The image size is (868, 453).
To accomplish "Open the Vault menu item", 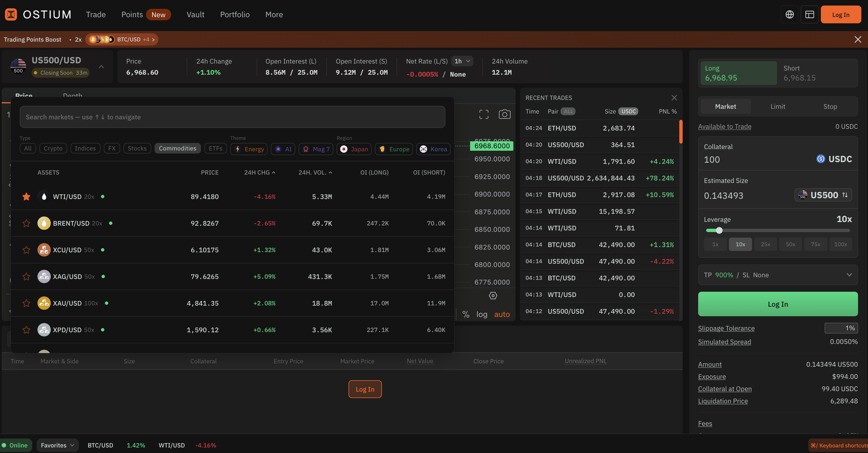I will [x=195, y=14].
